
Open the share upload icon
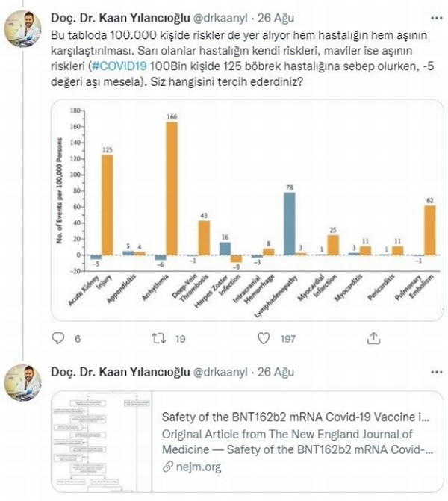coord(373,338)
